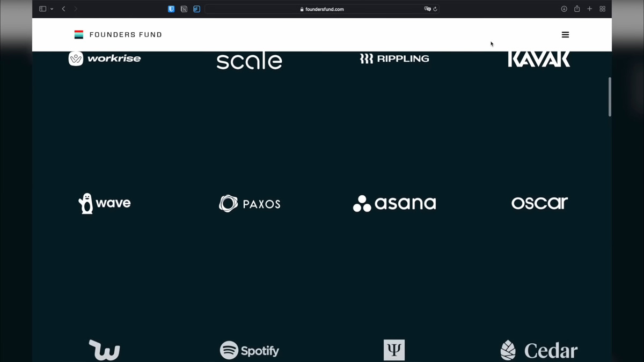Click the page vertical scrollbar thumb
This screenshot has width=644, height=362.
click(609, 97)
